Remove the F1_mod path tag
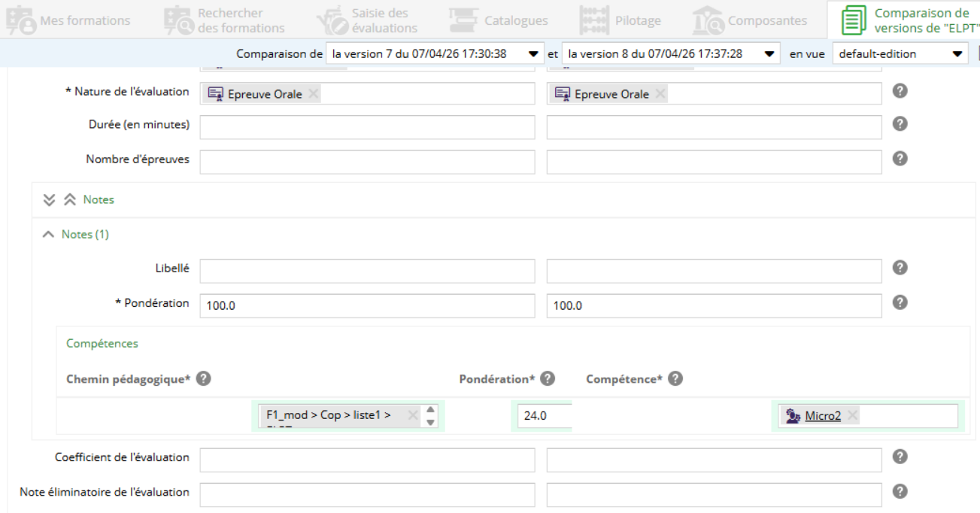This screenshot has height=513, width=980. click(412, 415)
